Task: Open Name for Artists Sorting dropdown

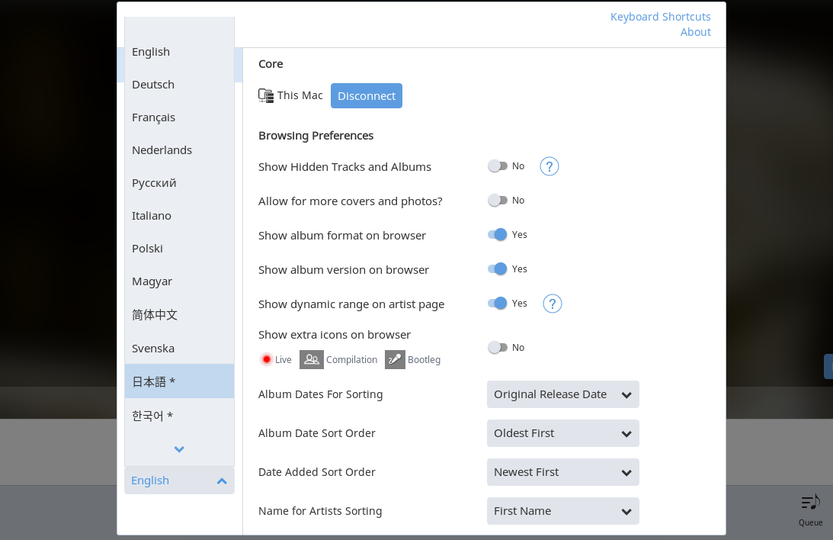Action: pyautogui.click(x=563, y=511)
